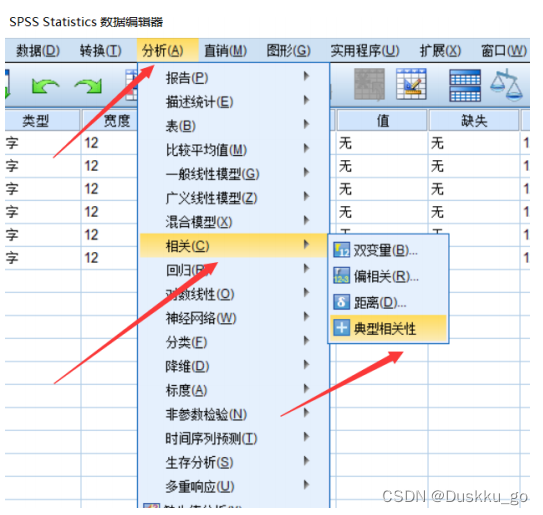Open the 图形(G) menu
The image size is (543, 515).
[x=288, y=51]
